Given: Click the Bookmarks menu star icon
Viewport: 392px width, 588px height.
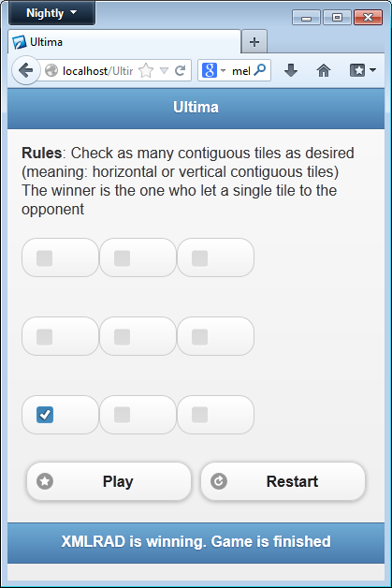Looking at the screenshot, I should click(357, 70).
